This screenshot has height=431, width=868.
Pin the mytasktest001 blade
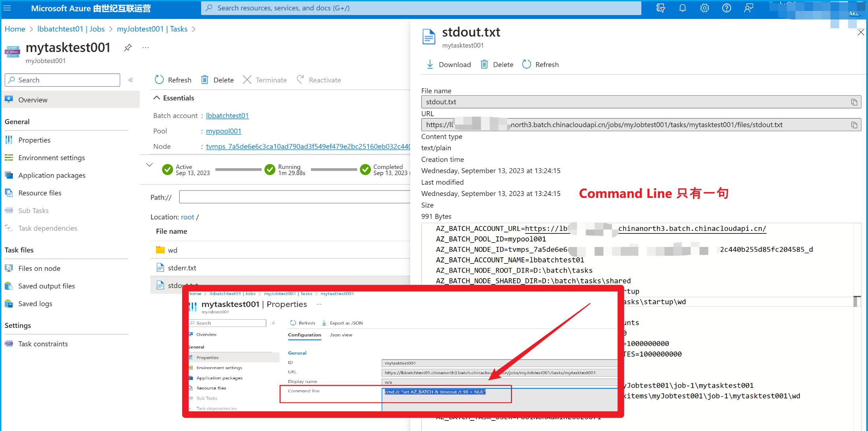coord(128,48)
